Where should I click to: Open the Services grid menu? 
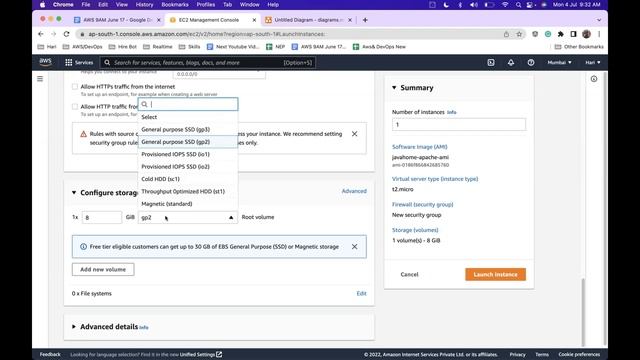79,62
